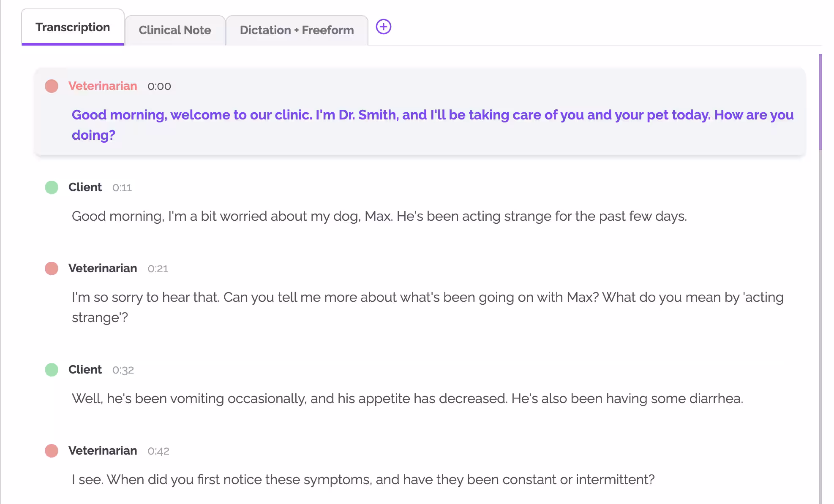834x504 pixels.
Task: Toggle the speaker color dot at Client 0:32
Action: click(x=52, y=369)
